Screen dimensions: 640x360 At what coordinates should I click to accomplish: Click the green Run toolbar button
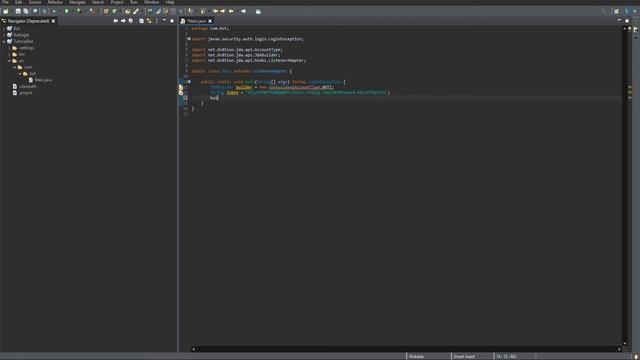pyautogui.click(x=67, y=11)
